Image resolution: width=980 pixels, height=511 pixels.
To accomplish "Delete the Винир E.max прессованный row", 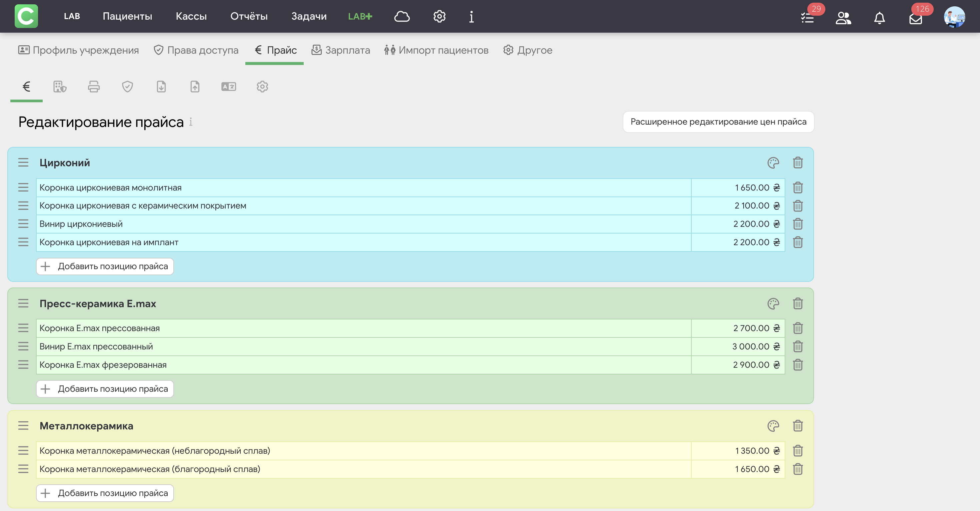I will [x=798, y=346].
